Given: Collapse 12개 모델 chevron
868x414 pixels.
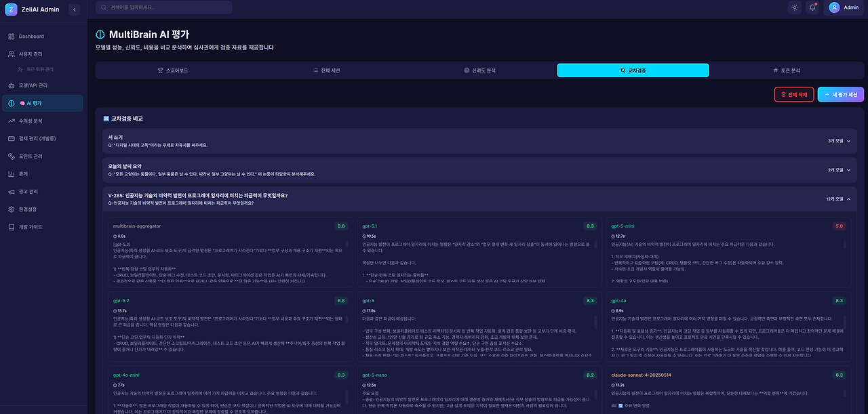Looking at the screenshot, I should click(x=848, y=199).
